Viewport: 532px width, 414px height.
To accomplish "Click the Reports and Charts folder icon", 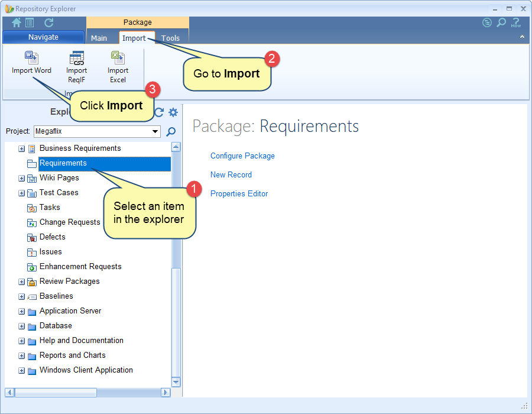I will click(32, 355).
